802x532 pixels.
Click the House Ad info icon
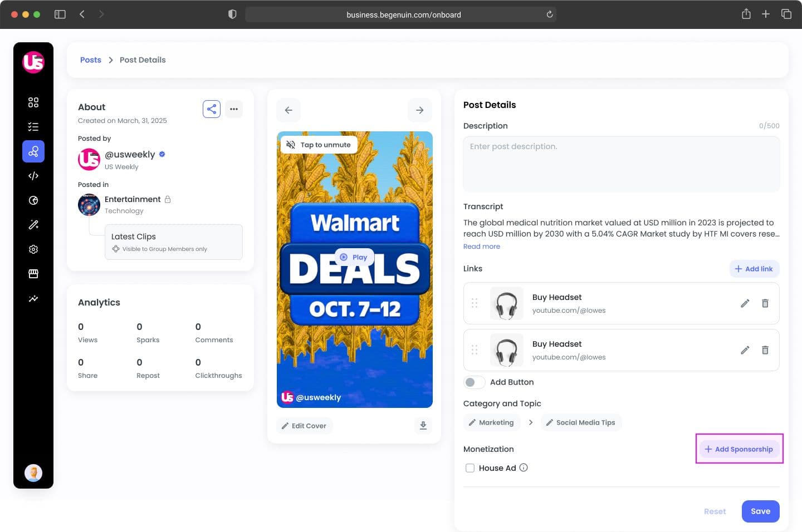pyautogui.click(x=524, y=467)
